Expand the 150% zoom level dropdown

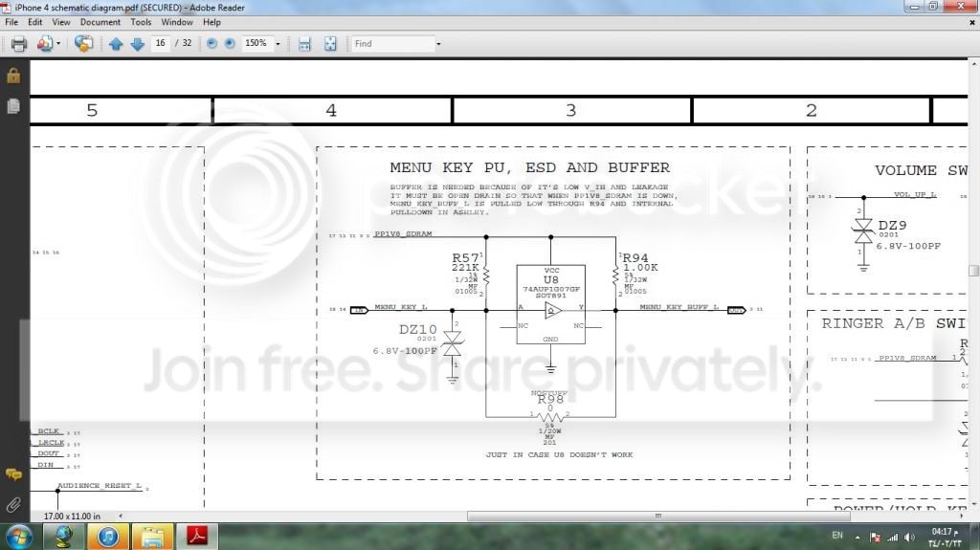pyautogui.click(x=278, y=44)
